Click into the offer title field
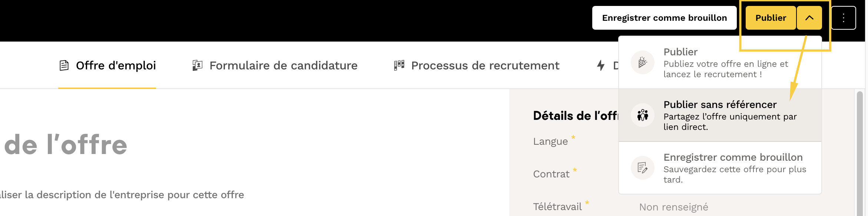868x216 pixels. coord(66,145)
